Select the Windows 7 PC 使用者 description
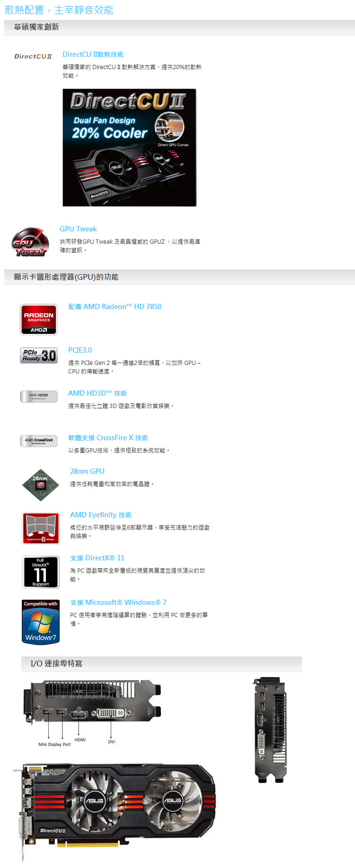This screenshot has height=868, width=355. click(x=139, y=620)
